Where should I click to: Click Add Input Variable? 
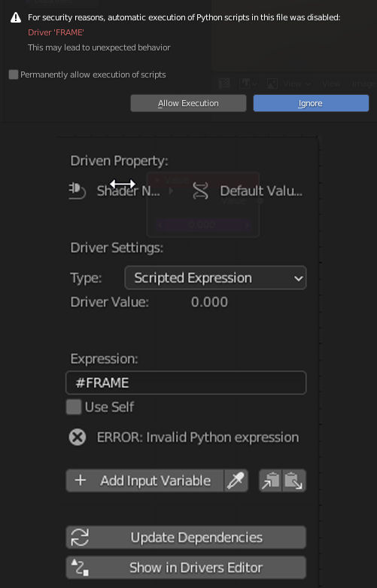pos(145,481)
